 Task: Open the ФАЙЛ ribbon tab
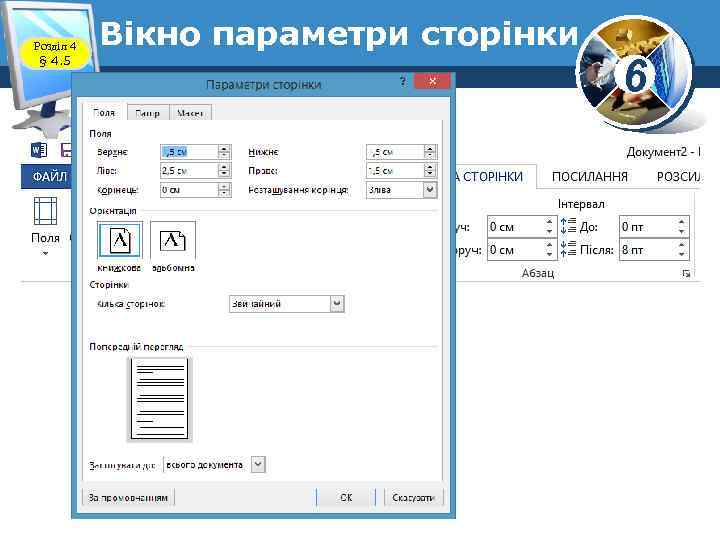click(47, 177)
